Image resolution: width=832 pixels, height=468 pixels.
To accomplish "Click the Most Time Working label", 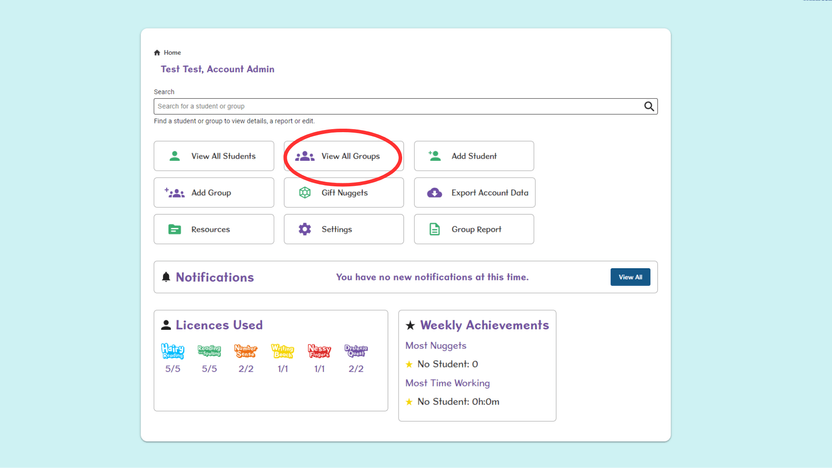I will [x=447, y=383].
